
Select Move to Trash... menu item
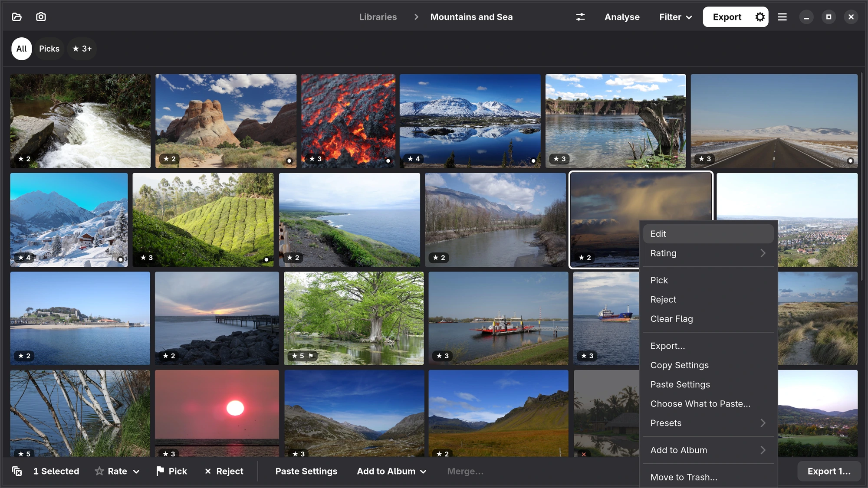(x=708, y=477)
